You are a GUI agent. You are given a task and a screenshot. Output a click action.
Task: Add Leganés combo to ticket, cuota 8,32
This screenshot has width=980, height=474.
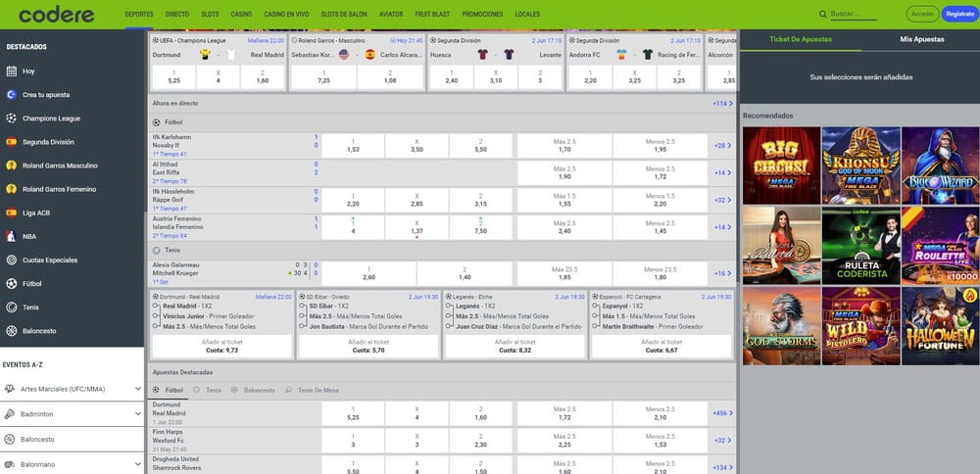click(x=515, y=346)
